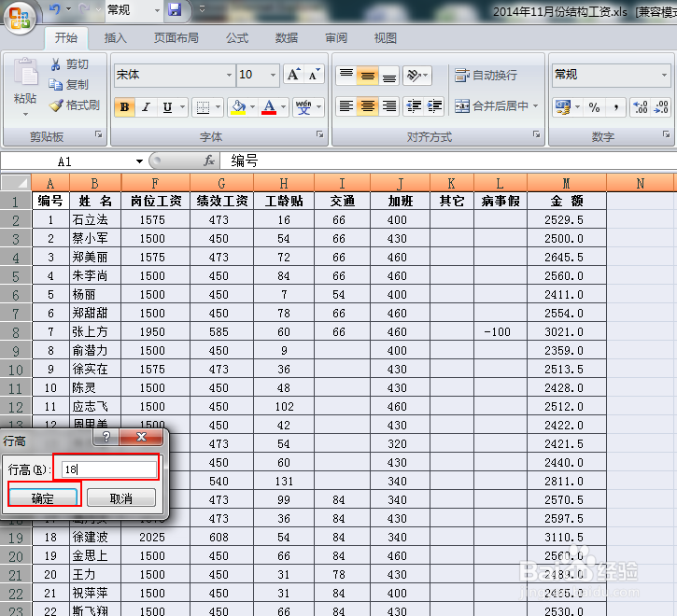This screenshot has width=677, height=616.
Task: Open the 插入 ribbon tab
Action: click(x=115, y=38)
